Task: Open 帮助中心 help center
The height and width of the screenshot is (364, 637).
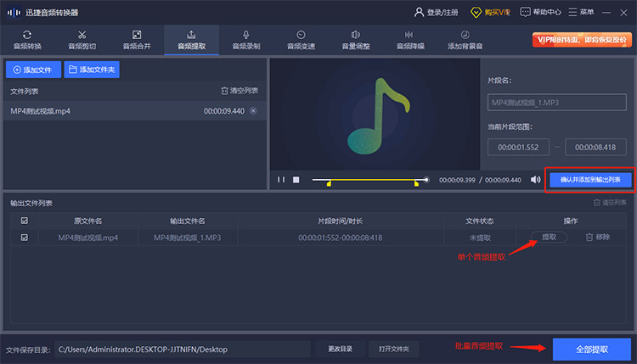Action: (541, 13)
